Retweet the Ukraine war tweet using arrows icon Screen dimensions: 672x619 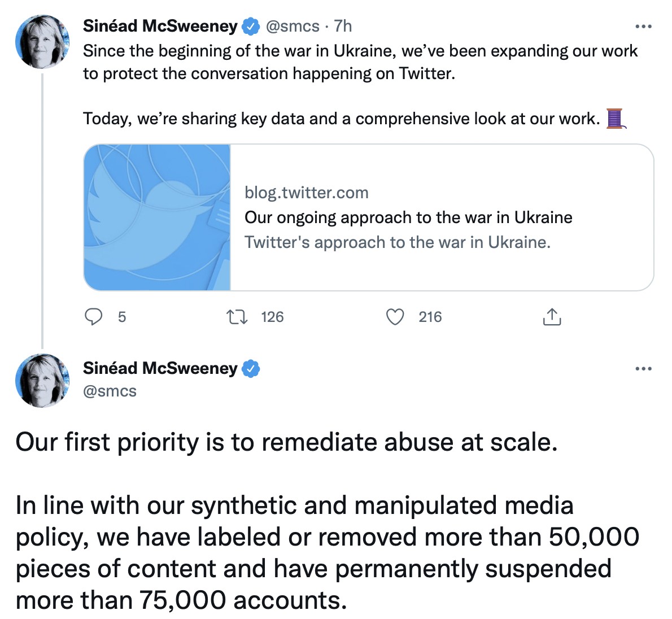[237, 317]
